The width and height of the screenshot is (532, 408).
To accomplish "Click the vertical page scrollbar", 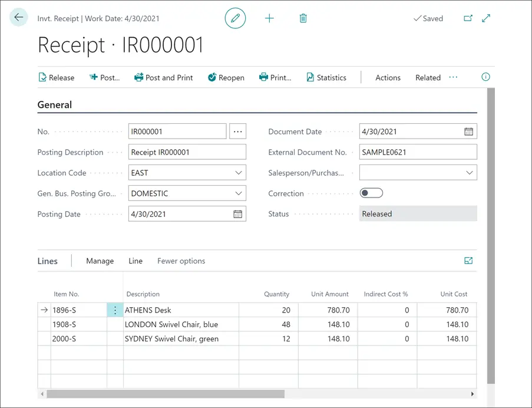I will tap(491, 236).
